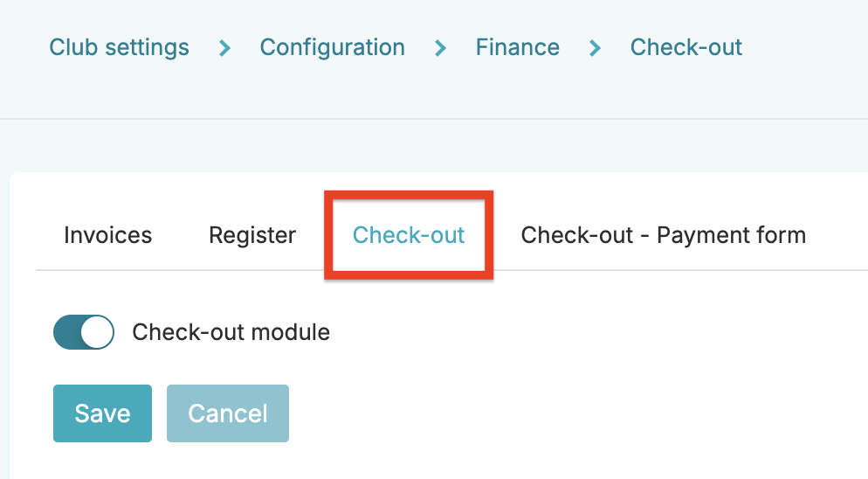Click the Cancel button

pos(227,413)
